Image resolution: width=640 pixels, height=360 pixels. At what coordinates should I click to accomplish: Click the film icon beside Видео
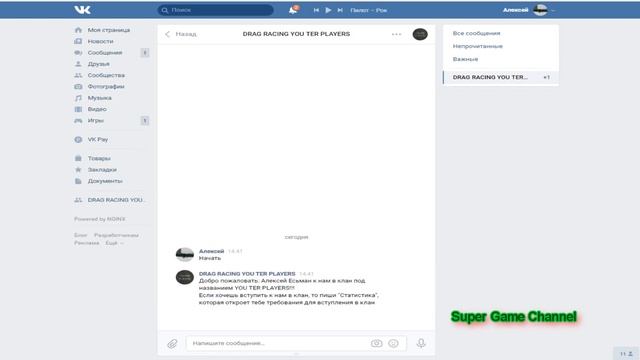(x=78, y=109)
